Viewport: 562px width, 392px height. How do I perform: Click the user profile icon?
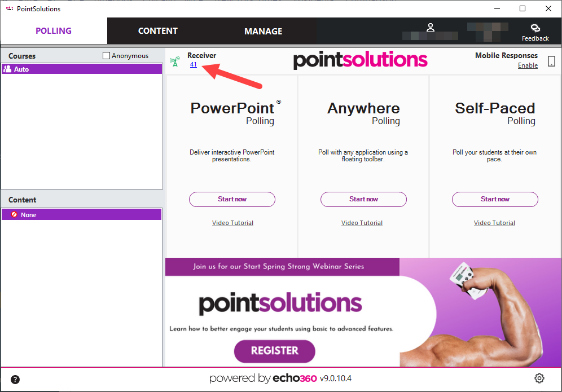coord(431,27)
